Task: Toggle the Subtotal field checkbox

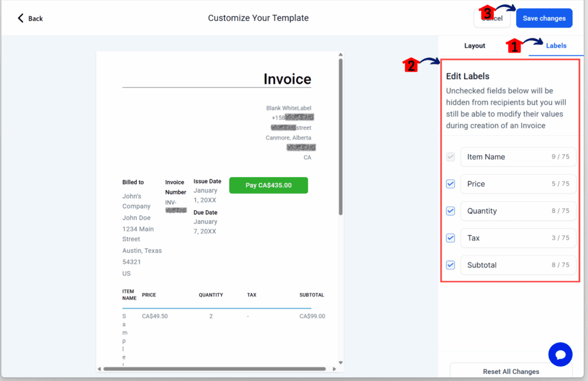Action: click(x=450, y=265)
